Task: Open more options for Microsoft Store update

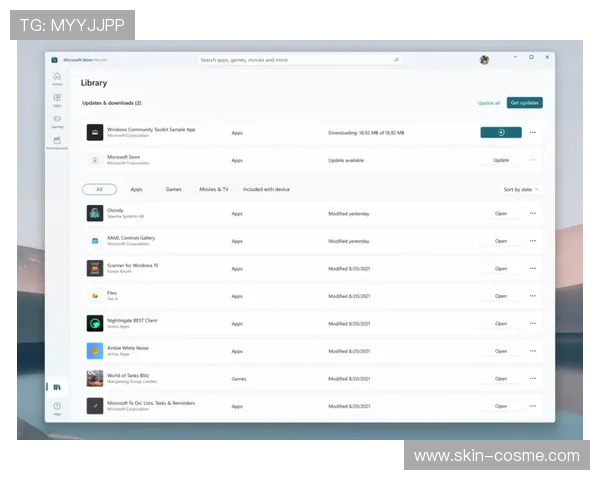Action: pos(533,160)
